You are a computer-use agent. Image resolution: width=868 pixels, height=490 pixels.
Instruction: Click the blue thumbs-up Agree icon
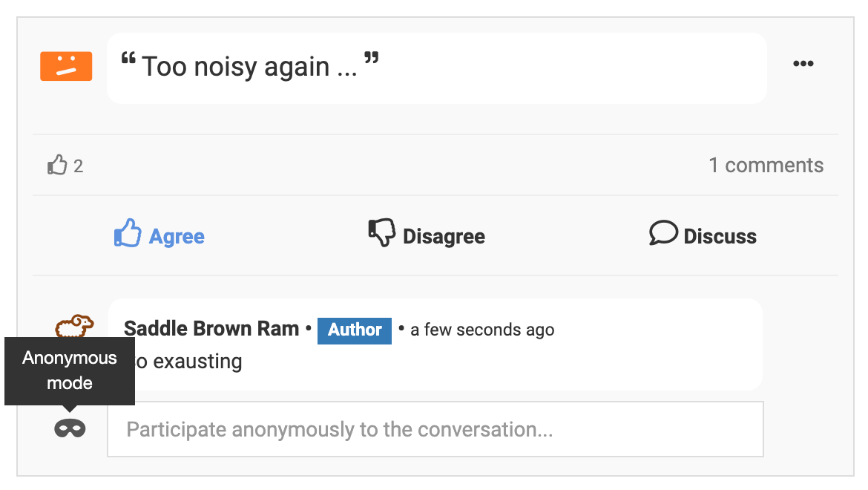click(128, 233)
